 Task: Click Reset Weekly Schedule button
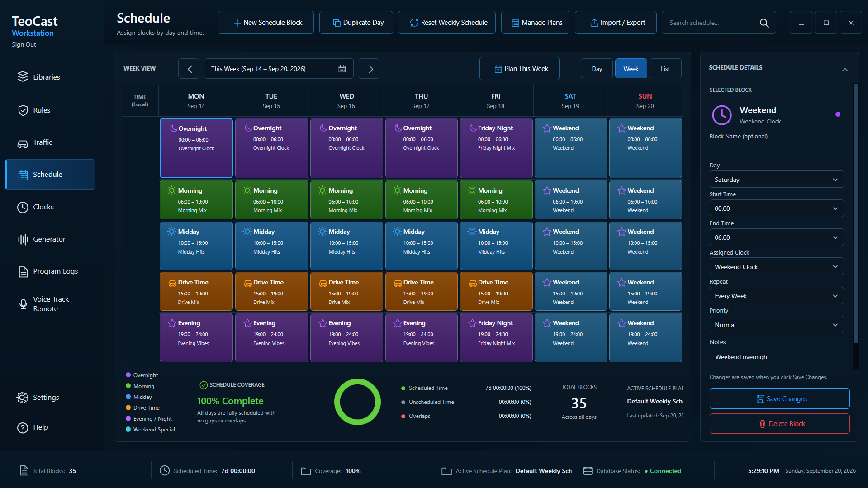pyautogui.click(x=447, y=23)
